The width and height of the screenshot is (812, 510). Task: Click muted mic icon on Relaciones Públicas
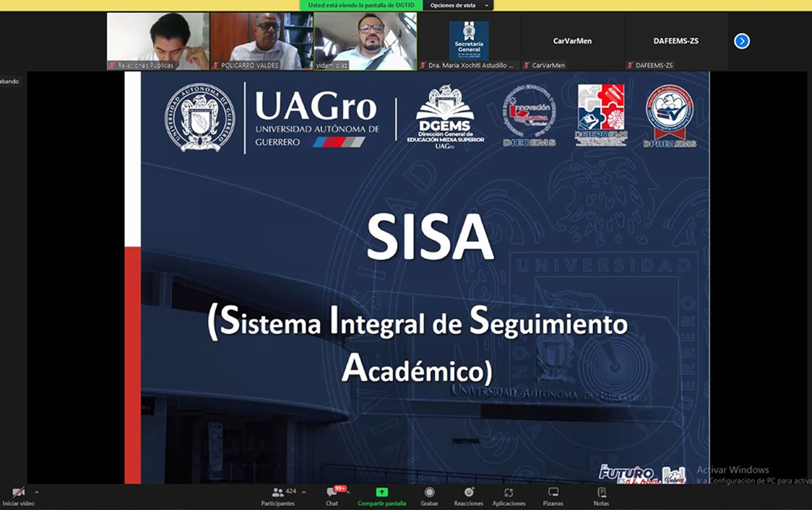[112, 65]
